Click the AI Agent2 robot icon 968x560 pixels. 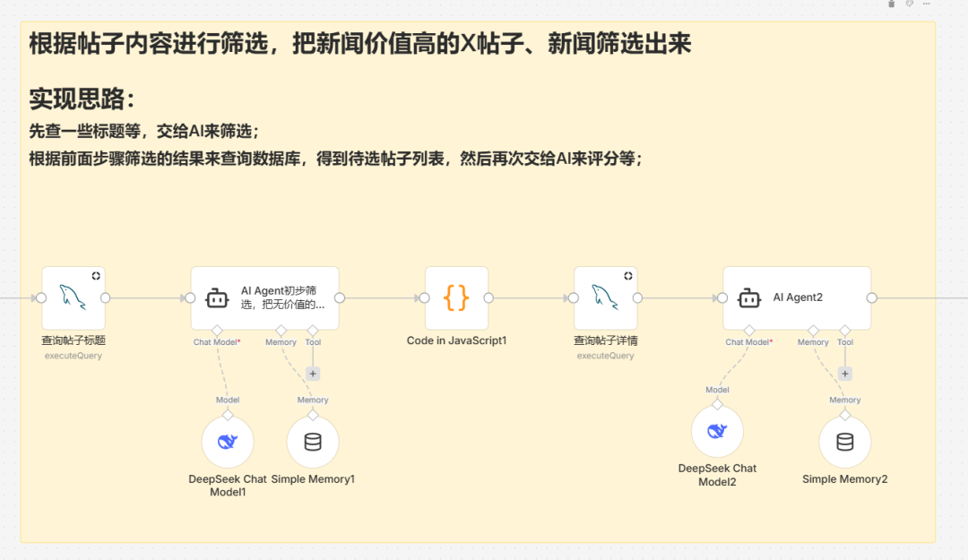748,297
